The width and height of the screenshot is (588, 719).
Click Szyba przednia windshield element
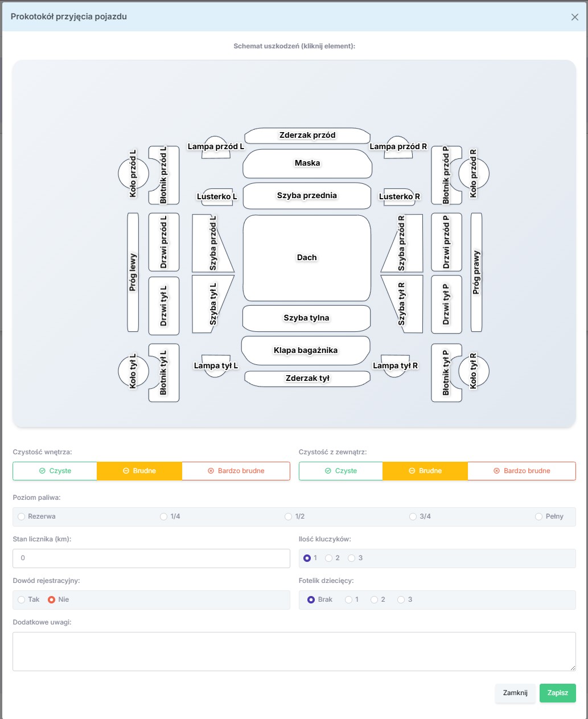coord(307,196)
